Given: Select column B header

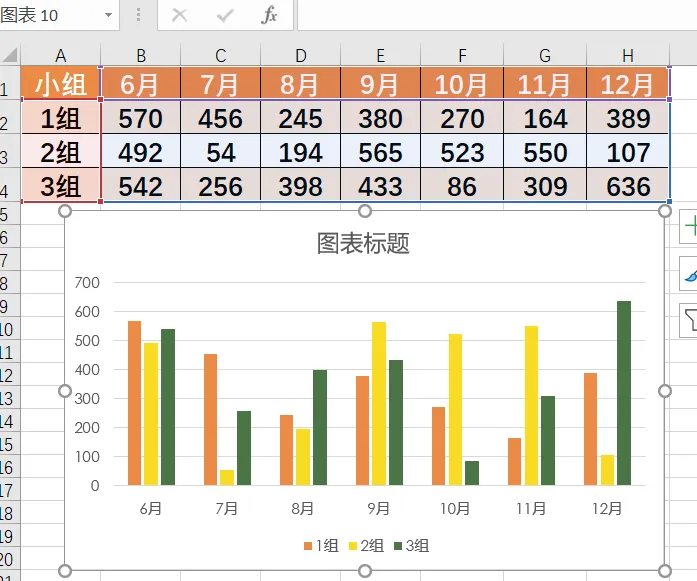Looking at the screenshot, I should click(x=141, y=56).
